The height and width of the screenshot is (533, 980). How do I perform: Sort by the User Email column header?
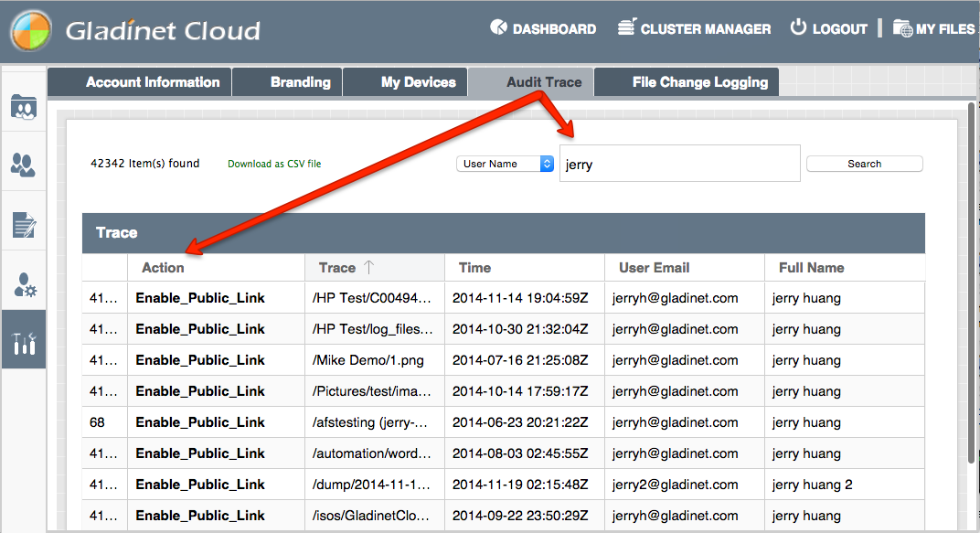click(685, 268)
